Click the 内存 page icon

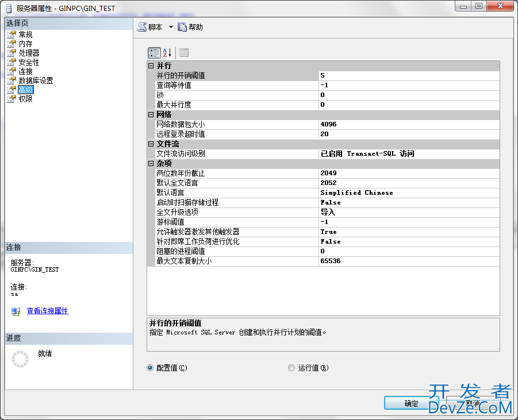click(x=11, y=44)
